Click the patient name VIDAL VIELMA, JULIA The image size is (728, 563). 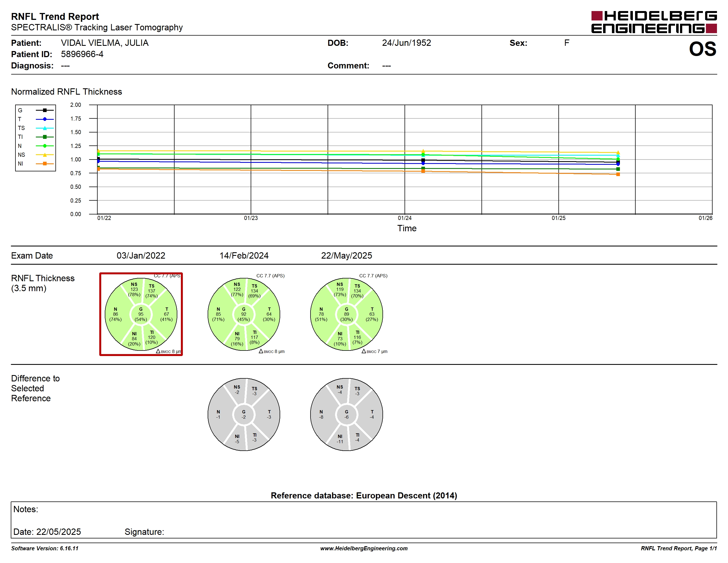105,43
